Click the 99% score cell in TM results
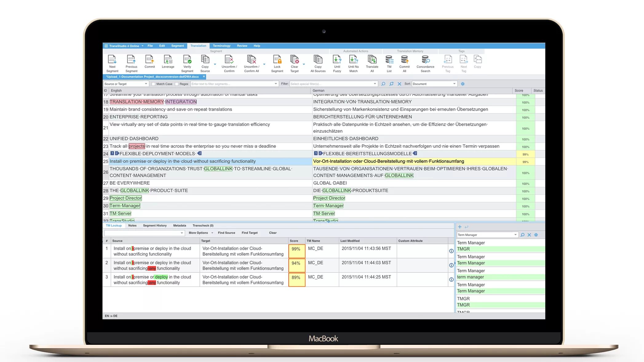 point(296,251)
